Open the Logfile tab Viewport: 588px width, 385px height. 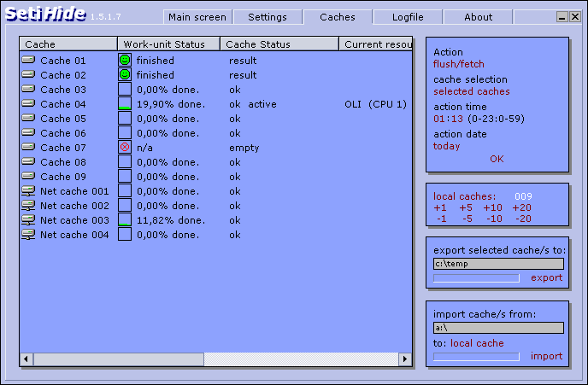(408, 17)
